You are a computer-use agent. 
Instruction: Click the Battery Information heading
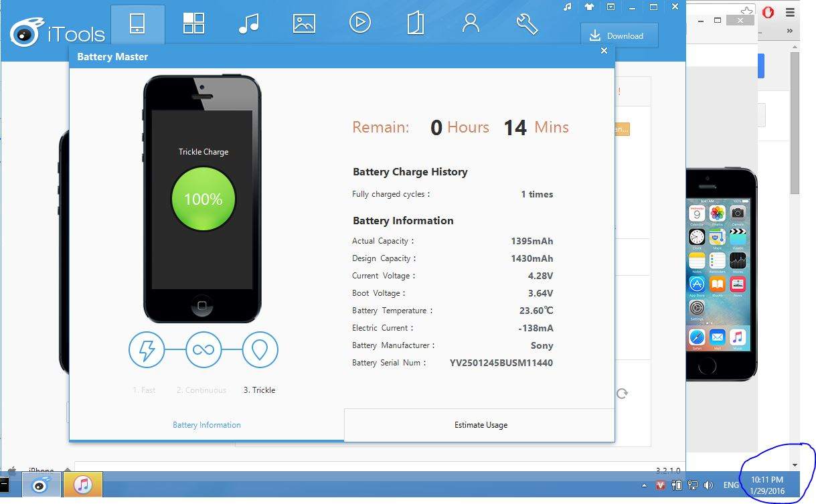[403, 221]
